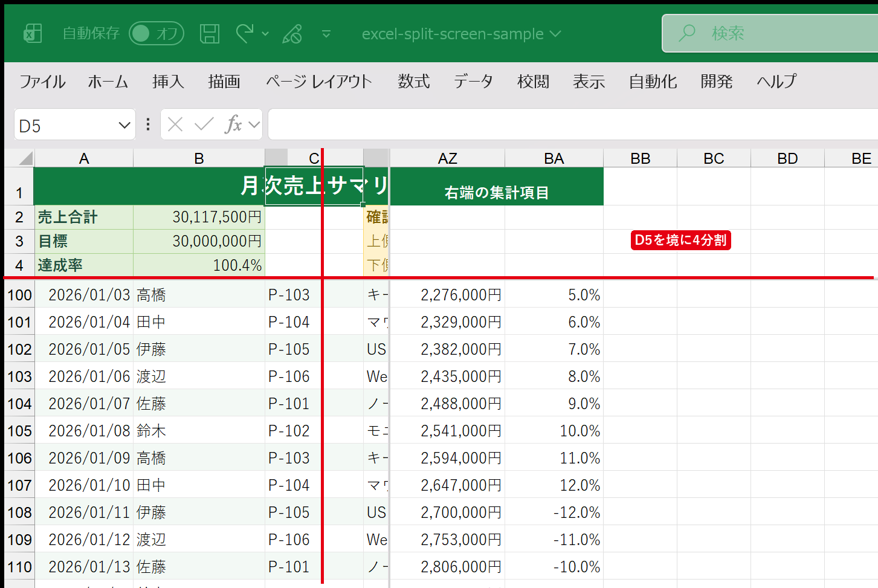Select row 105 header
Screen dimensions: 878x588
coord(19,431)
